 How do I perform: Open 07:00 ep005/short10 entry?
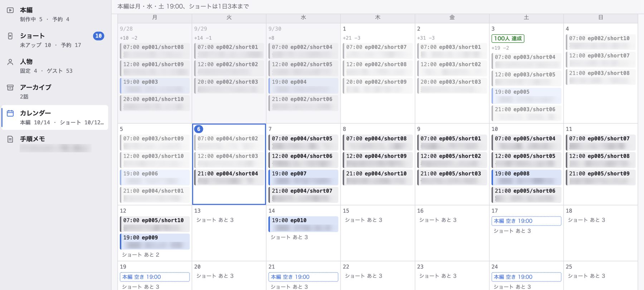[x=155, y=224]
